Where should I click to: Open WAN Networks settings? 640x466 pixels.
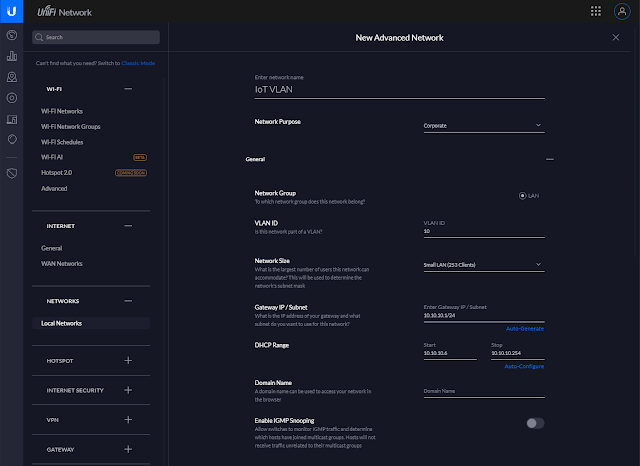62,264
